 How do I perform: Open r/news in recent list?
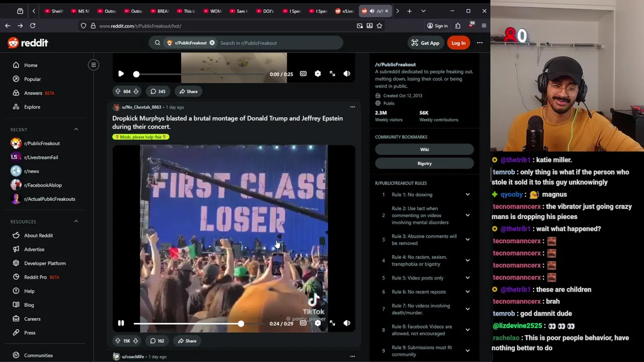point(31,171)
